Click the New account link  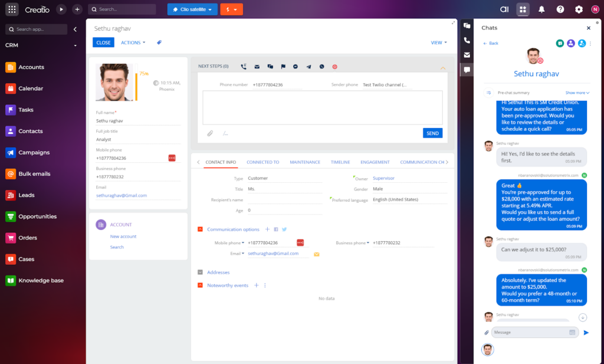(123, 236)
